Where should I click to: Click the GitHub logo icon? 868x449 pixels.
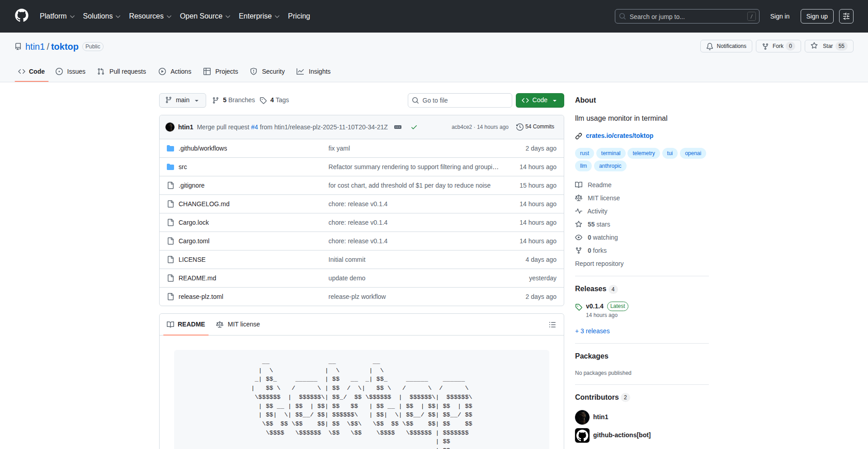click(x=22, y=16)
